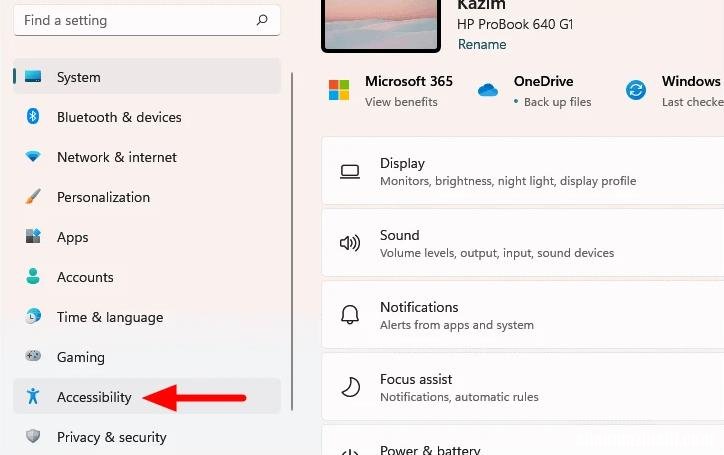Click the Bluetooth icon in sidebar

coord(32,116)
